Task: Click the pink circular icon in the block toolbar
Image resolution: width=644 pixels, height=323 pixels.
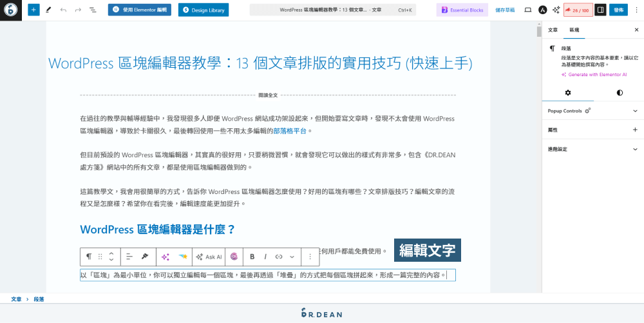Action: click(x=234, y=257)
